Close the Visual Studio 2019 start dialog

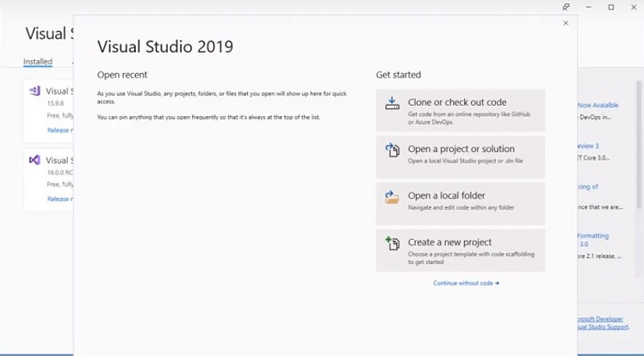pos(566,23)
